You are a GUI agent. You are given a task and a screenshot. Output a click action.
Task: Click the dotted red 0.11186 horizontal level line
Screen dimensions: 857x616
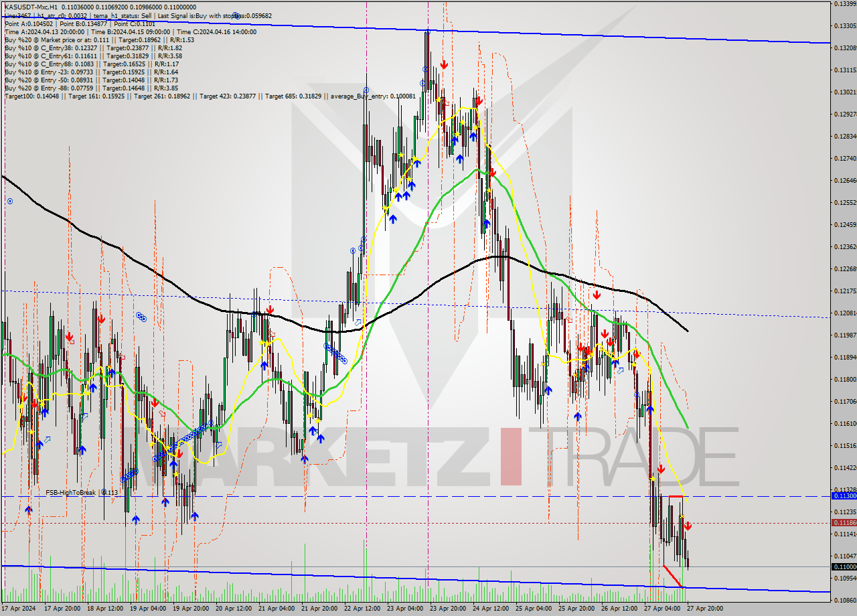click(415, 523)
